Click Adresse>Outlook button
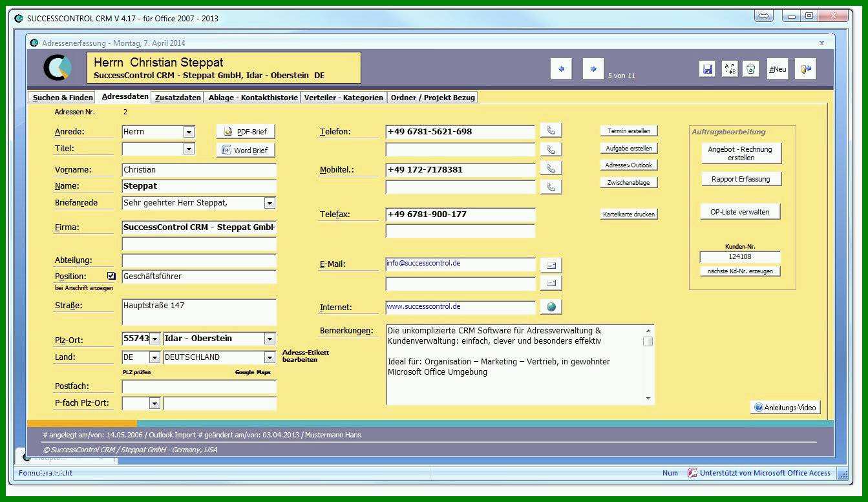 pos(629,165)
